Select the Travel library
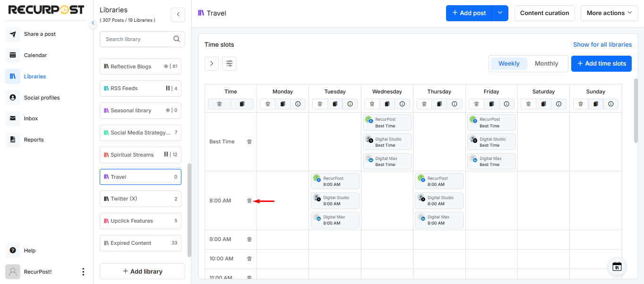The height and width of the screenshot is (284, 644). pos(140,177)
